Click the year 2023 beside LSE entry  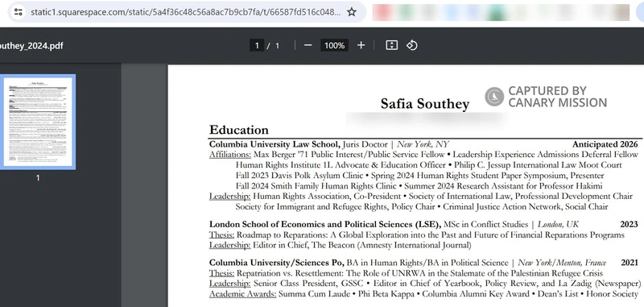pos(629,224)
